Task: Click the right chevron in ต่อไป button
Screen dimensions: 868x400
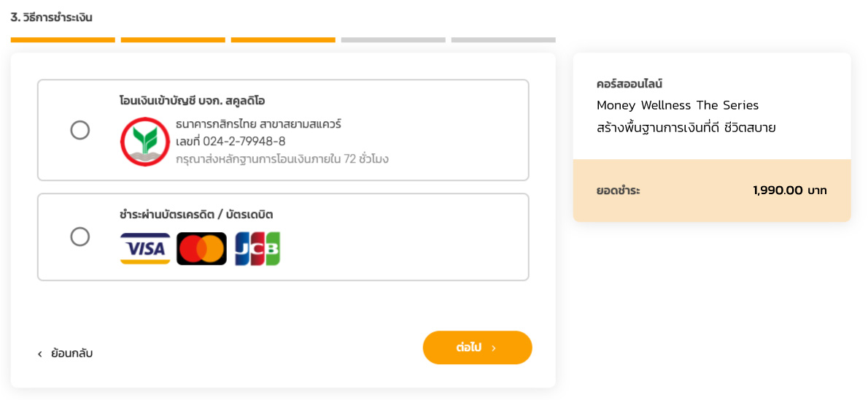Action: click(494, 348)
